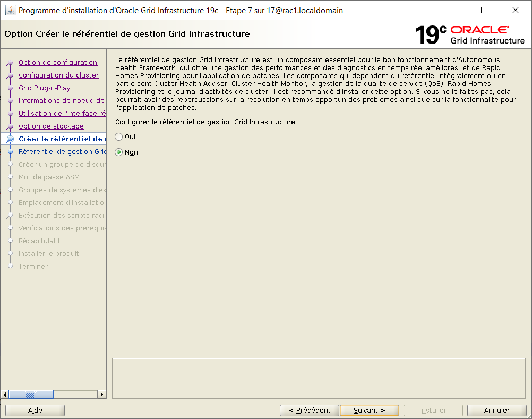
Task: Click the 'Créer un groupe de disques' step text
Action: tap(62, 164)
